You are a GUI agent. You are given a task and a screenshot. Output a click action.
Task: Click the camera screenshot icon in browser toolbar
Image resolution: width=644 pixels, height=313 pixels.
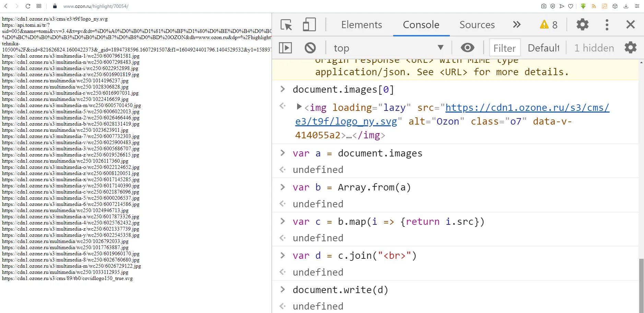click(544, 6)
